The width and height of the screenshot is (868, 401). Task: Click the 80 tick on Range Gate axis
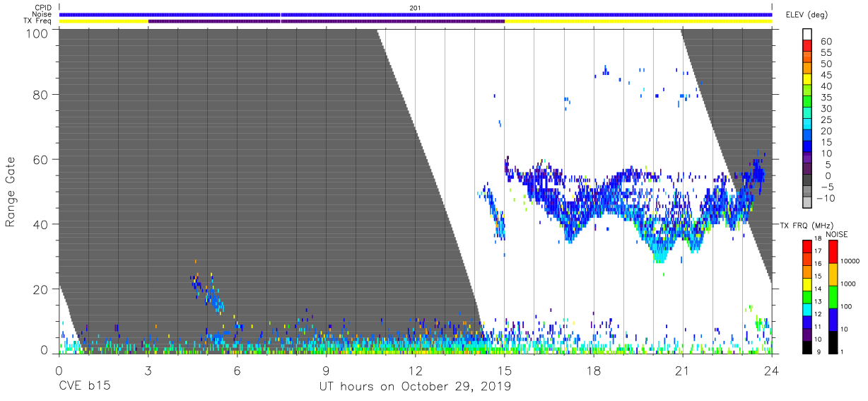[x=40, y=94]
